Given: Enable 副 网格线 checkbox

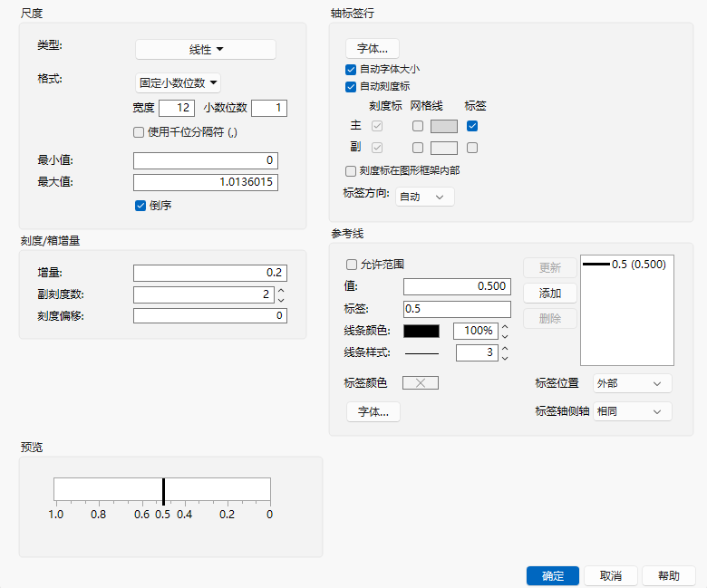Looking at the screenshot, I should pyautogui.click(x=418, y=148).
